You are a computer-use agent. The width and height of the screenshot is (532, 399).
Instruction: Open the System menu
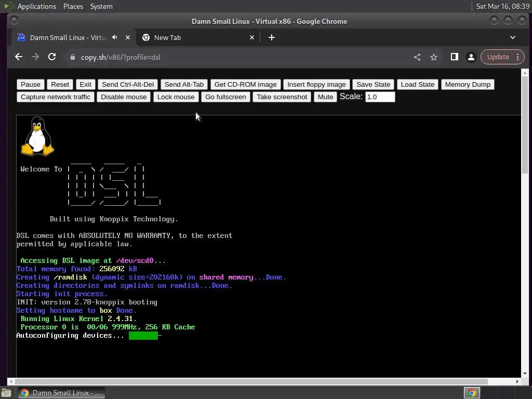tap(101, 6)
